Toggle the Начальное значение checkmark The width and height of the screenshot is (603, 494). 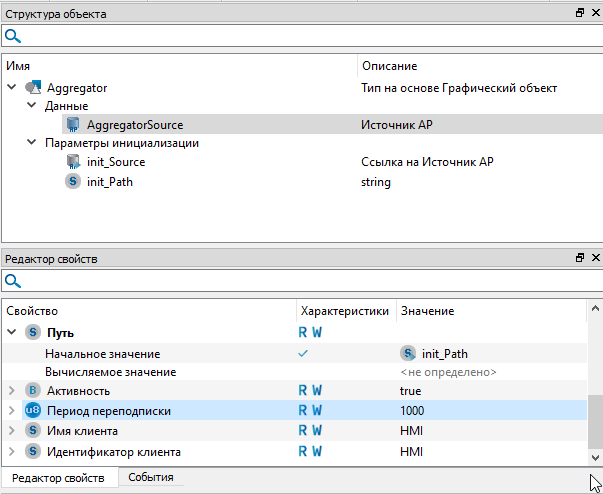click(303, 353)
